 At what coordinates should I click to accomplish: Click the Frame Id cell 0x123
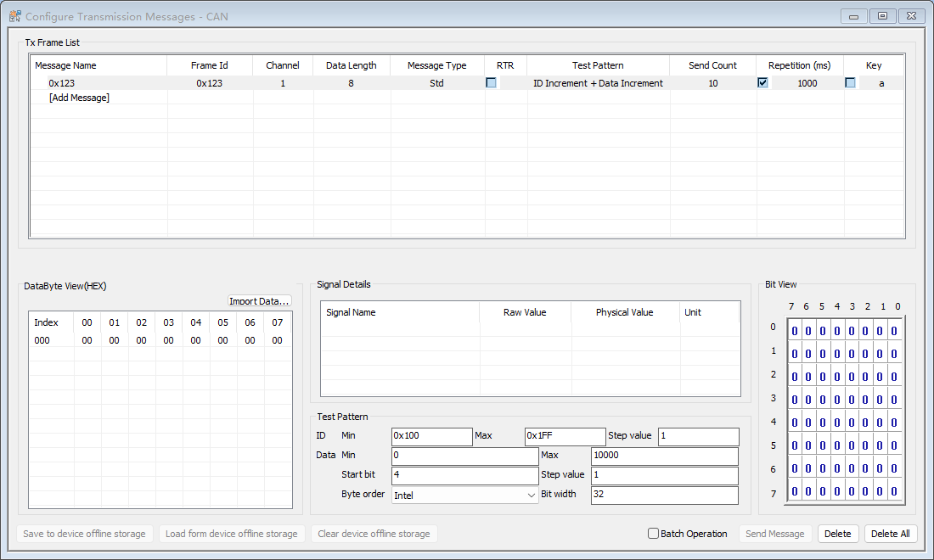click(x=209, y=83)
